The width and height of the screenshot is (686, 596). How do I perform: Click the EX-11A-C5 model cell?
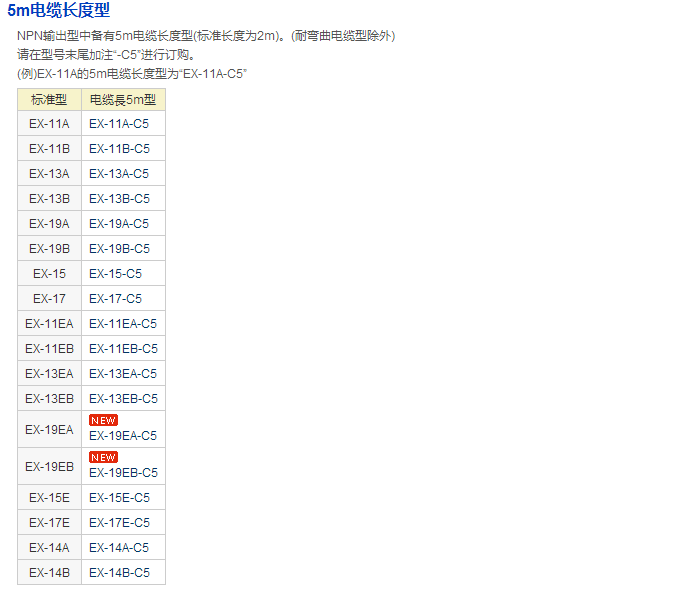click(x=119, y=124)
